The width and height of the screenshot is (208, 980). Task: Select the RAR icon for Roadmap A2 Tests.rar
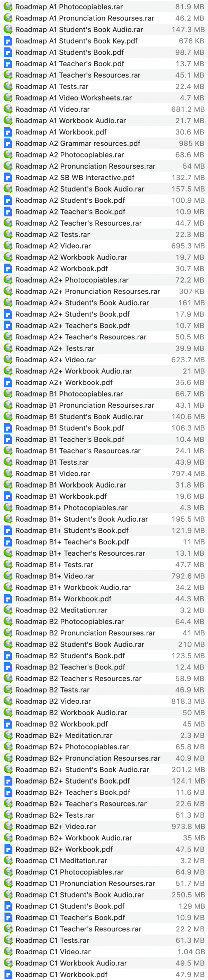[8, 234]
